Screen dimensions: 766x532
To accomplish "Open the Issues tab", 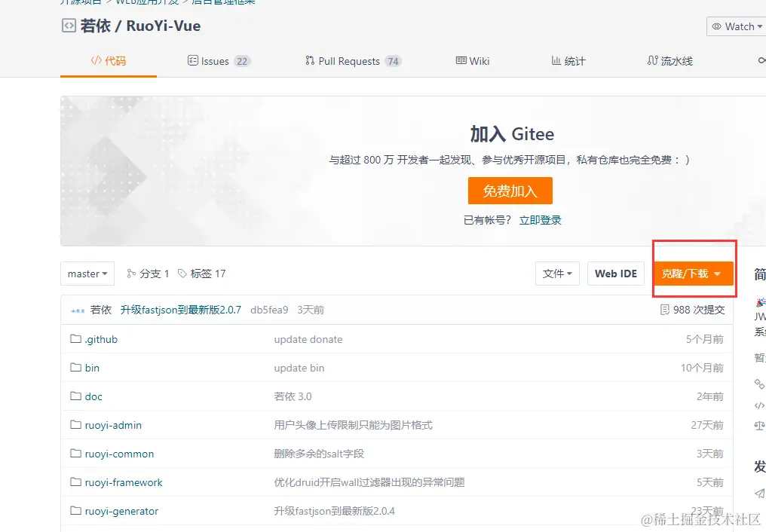I will [x=219, y=61].
